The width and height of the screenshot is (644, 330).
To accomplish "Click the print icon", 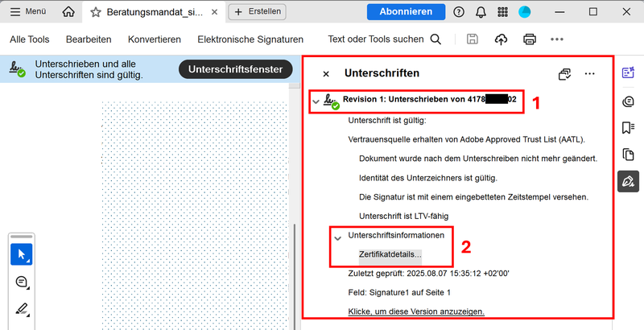I will click(x=530, y=39).
